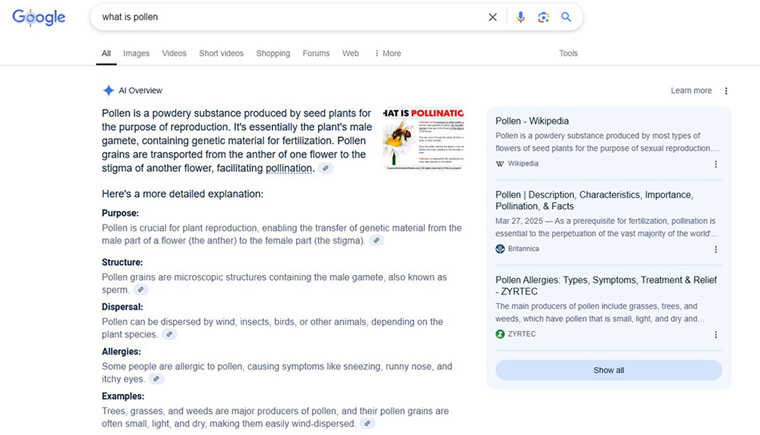Open the Wikipedia result three-dot menu

[x=716, y=164]
